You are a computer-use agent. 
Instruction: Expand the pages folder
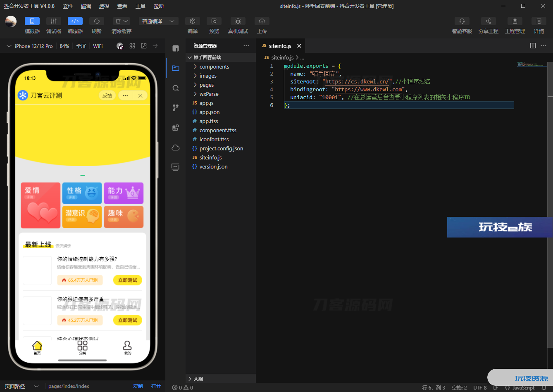(x=221, y=85)
